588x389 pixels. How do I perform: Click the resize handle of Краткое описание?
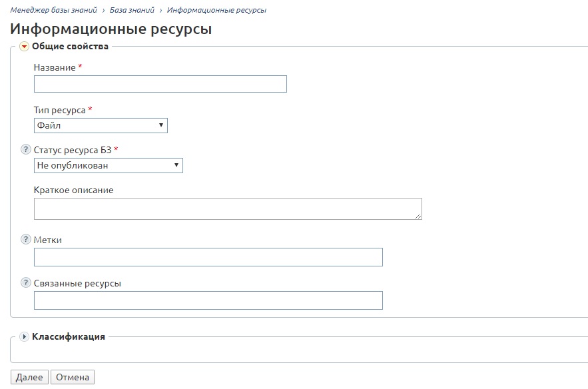tap(418, 216)
